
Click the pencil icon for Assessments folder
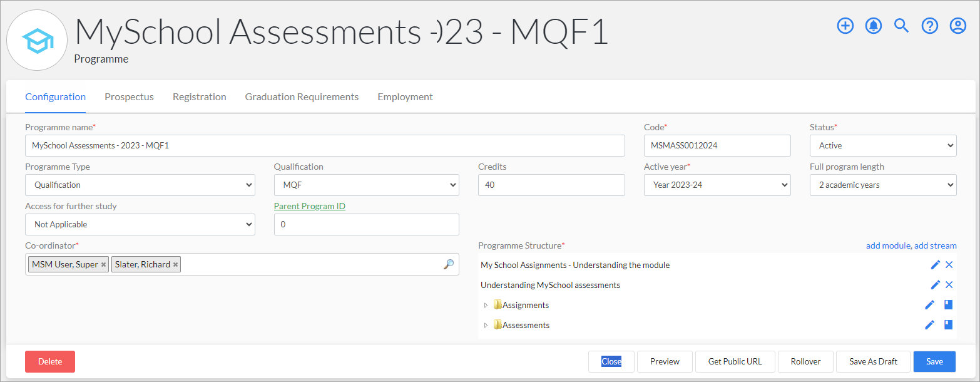pos(930,325)
